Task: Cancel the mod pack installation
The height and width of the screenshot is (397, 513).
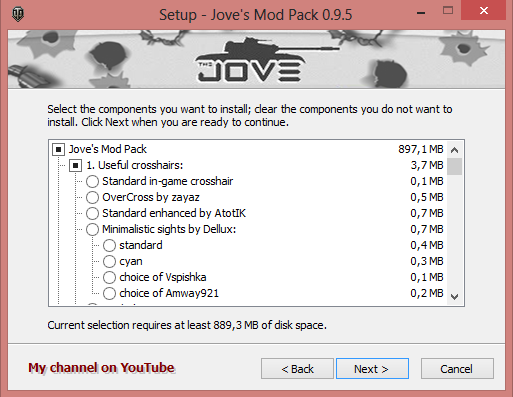Action: (457, 369)
